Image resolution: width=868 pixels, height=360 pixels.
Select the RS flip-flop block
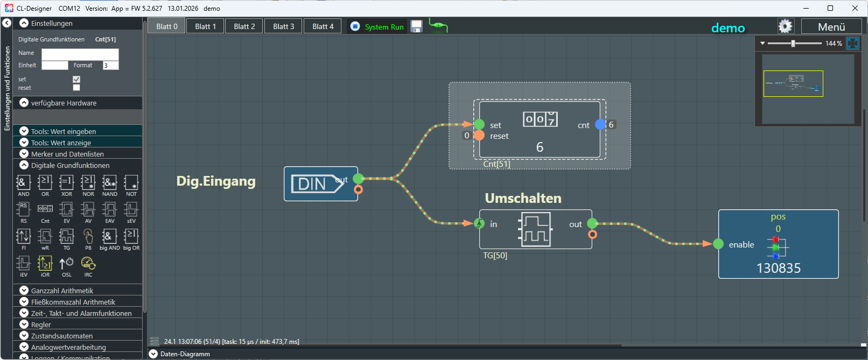(x=23, y=210)
